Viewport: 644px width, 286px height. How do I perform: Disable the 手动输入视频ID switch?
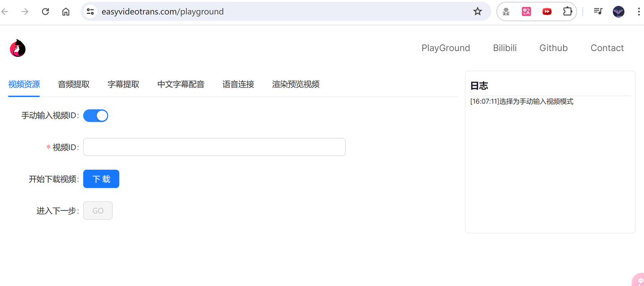pyautogui.click(x=95, y=115)
